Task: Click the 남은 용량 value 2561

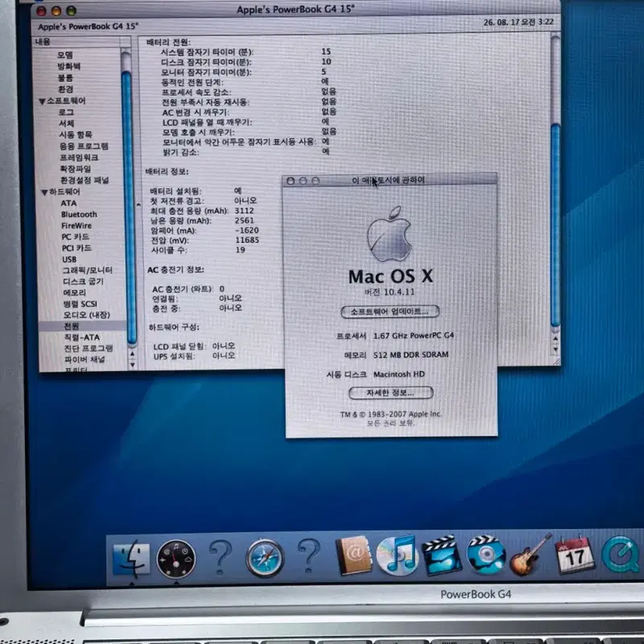Action: (x=245, y=221)
